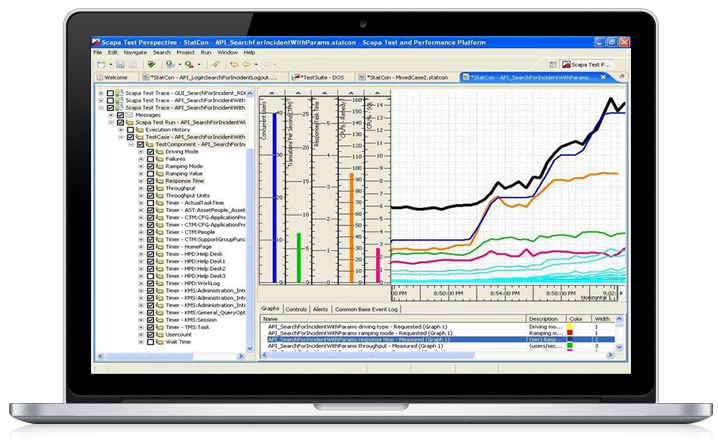Click the Driving Mode folder icon
Screen dimensions: 718x445
point(160,152)
